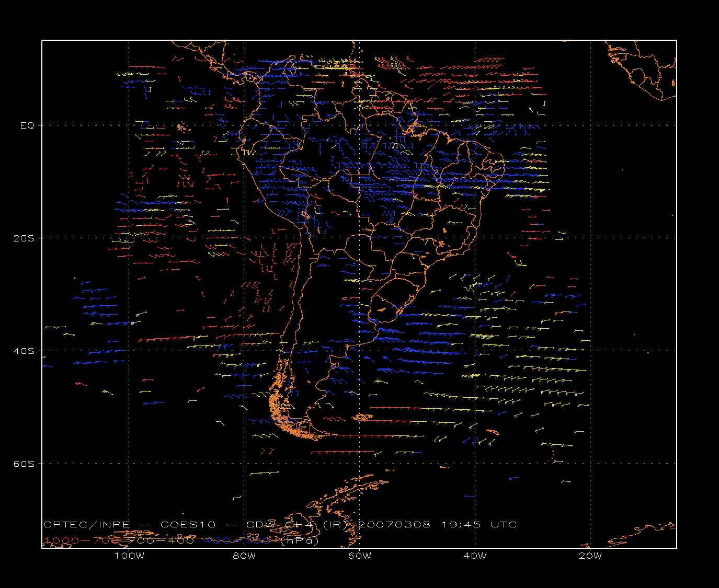Click the 40S latitude axis label
Image resolution: width=719 pixels, height=588 pixels.
click(24, 351)
